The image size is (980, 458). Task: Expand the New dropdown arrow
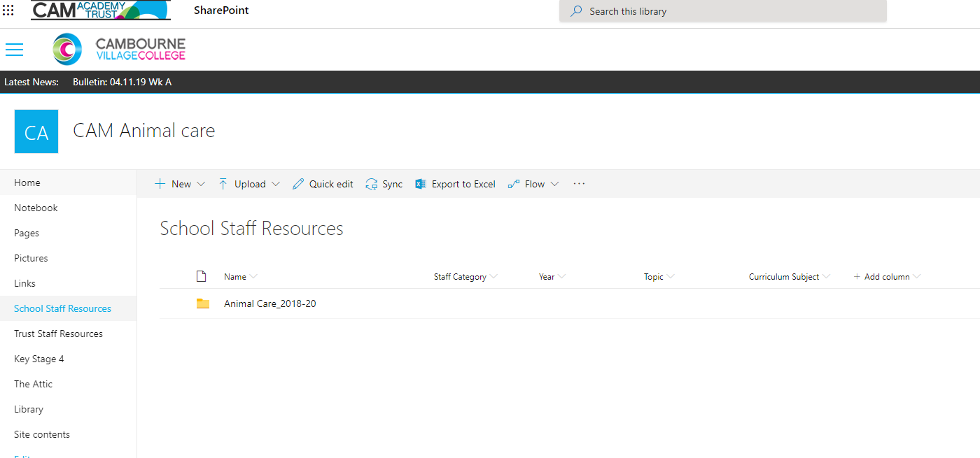click(201, 184)
